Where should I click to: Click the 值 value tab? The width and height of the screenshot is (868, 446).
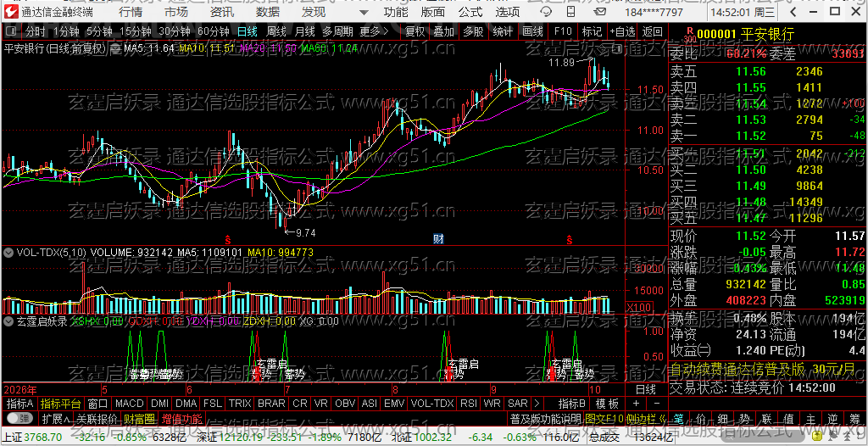coord(789,418)
